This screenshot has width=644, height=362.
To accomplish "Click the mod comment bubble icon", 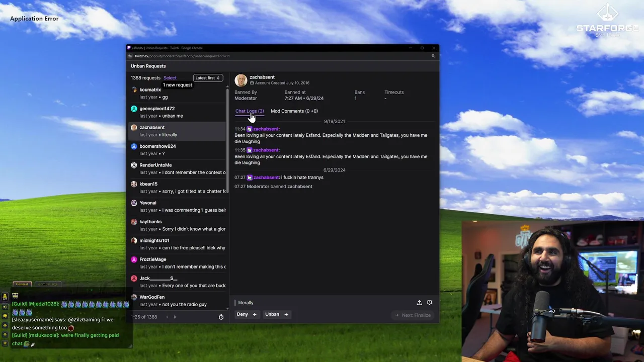I will tap(429, 303).
